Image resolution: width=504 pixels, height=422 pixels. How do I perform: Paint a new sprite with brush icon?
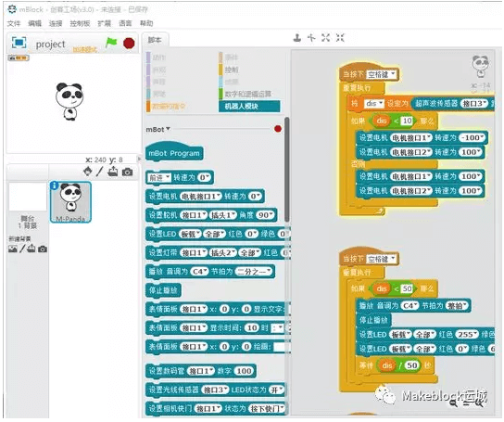(x=99, y=172)
